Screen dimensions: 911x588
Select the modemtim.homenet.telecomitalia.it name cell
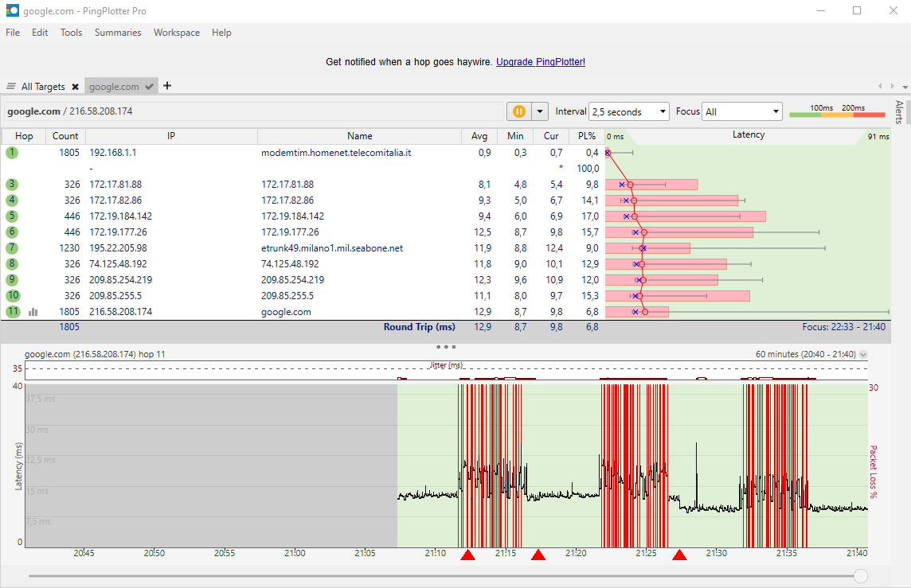pos(336,153)
